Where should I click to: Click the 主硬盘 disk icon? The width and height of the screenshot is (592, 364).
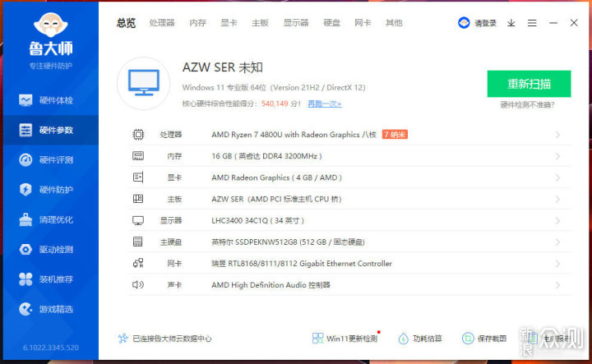pos(138,242)
